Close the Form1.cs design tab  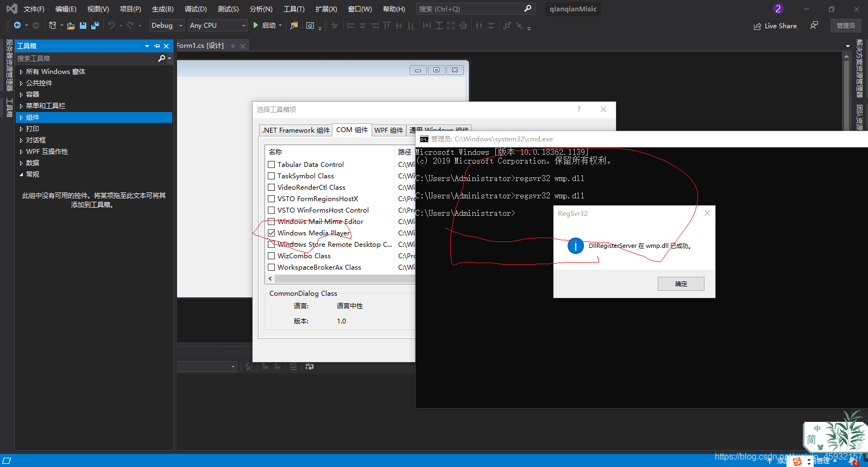(243, 46)
